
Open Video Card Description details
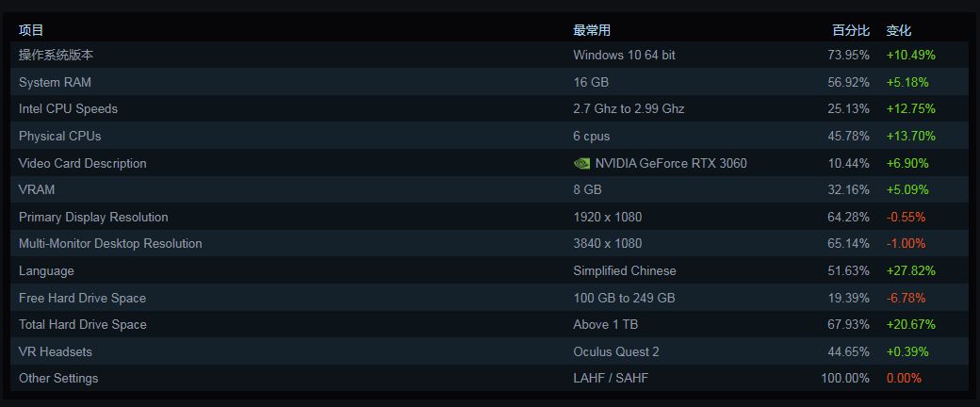click(x=489, y=163)
